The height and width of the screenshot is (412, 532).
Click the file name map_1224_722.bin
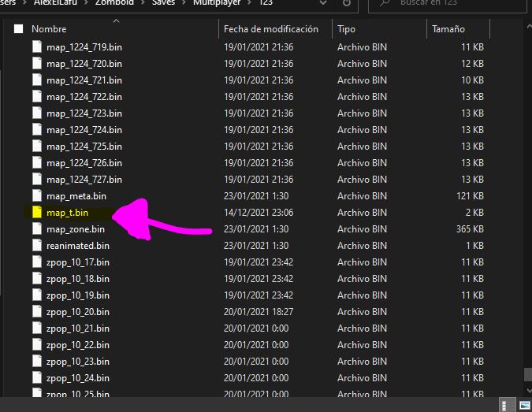84,97
